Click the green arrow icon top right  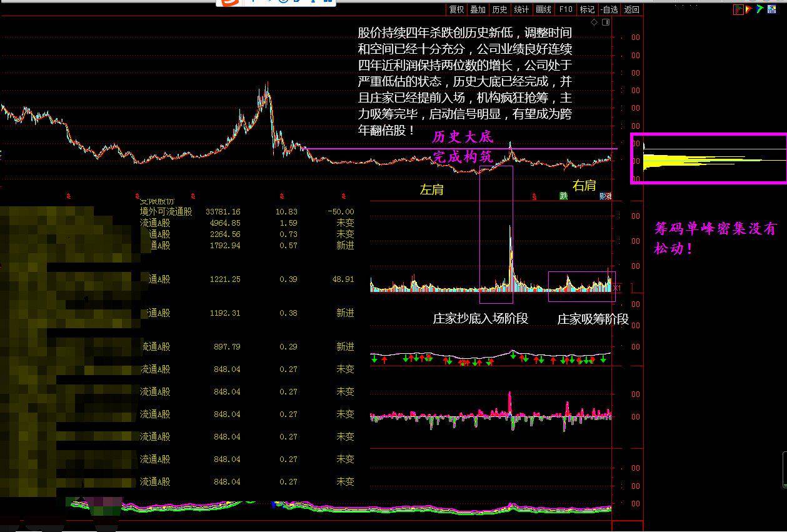tap(759, 9)
